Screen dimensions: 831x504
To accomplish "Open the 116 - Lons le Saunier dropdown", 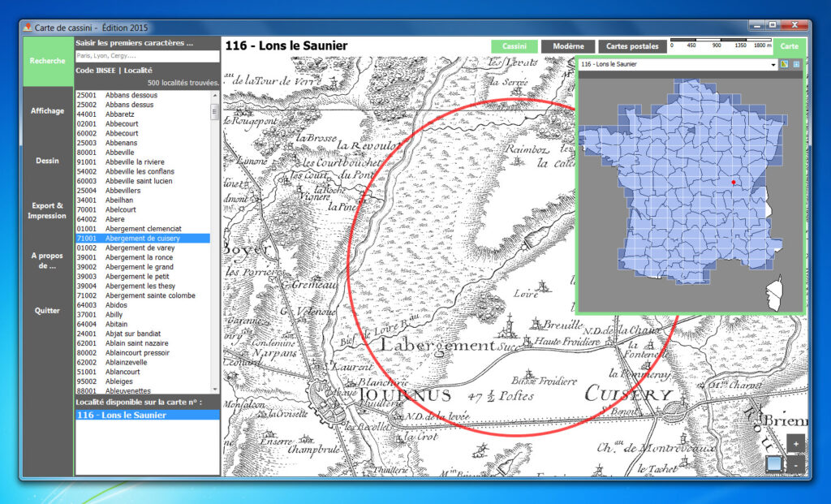I will (x=678, y=64).
